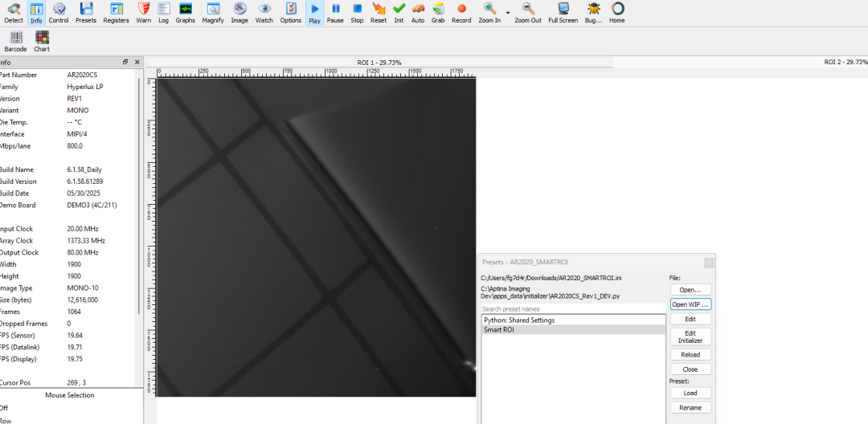Click the Close button in Presets
The image size is (868, 424).
(690, 369)
